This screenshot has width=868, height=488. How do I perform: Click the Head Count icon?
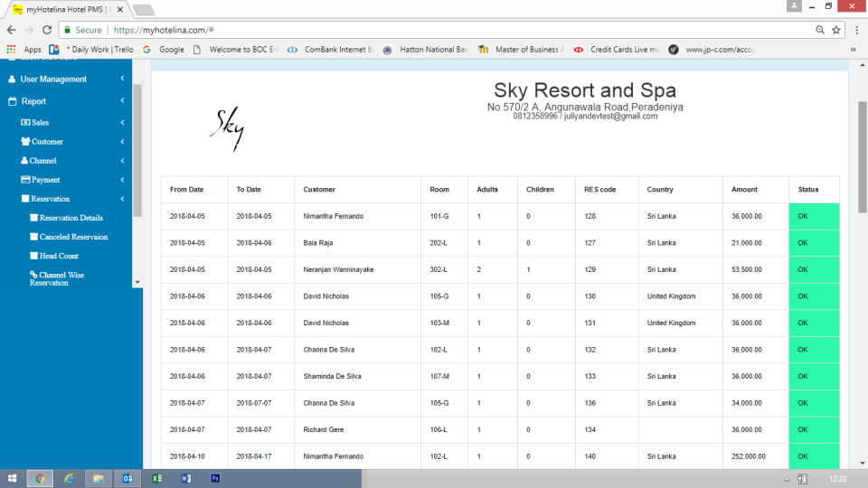pyautogui.click(x=33, y=256)
